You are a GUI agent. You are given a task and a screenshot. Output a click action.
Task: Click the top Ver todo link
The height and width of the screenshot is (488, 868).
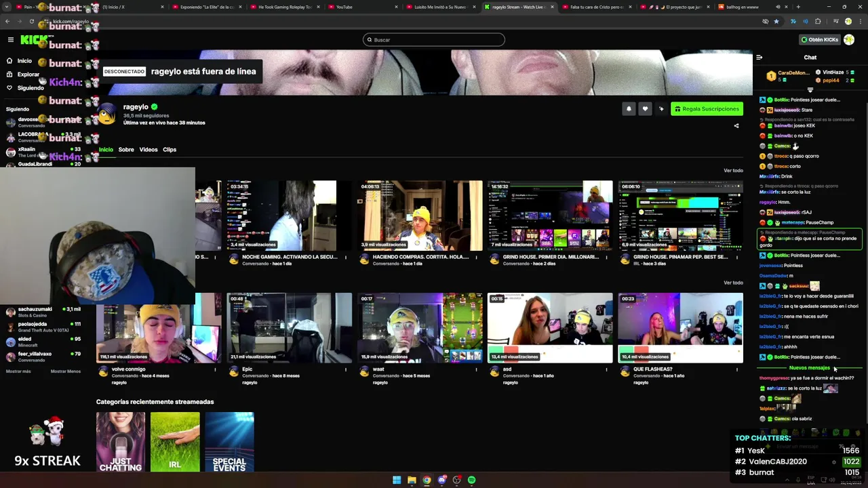[x=733, y=171]
